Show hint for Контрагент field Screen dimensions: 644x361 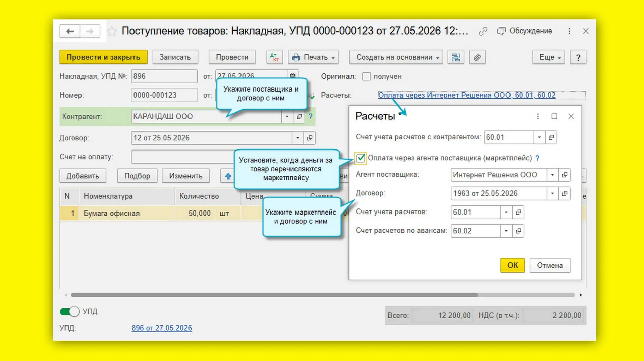(311, 117)
